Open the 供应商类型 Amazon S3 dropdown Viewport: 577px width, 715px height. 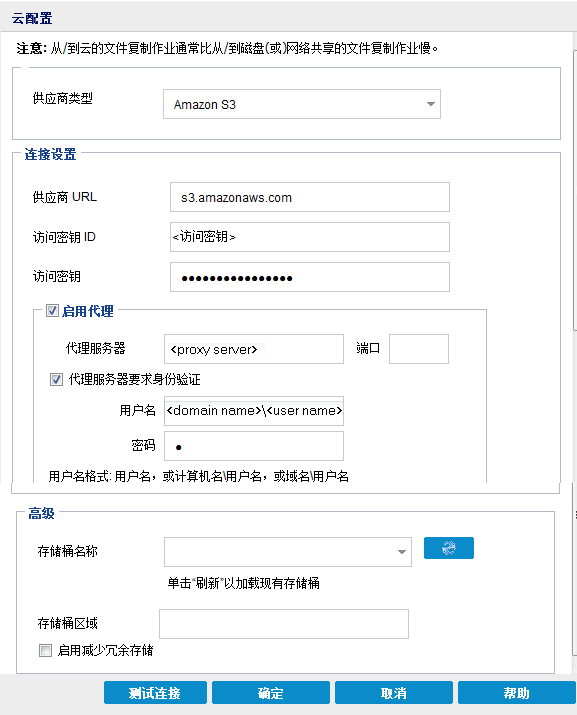(x=302, y=104)
